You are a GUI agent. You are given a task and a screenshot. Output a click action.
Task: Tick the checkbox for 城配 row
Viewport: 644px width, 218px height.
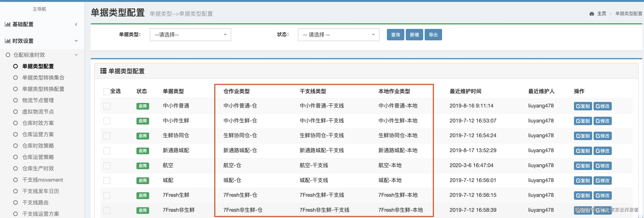pyautogui.click(x=107, y=181)
